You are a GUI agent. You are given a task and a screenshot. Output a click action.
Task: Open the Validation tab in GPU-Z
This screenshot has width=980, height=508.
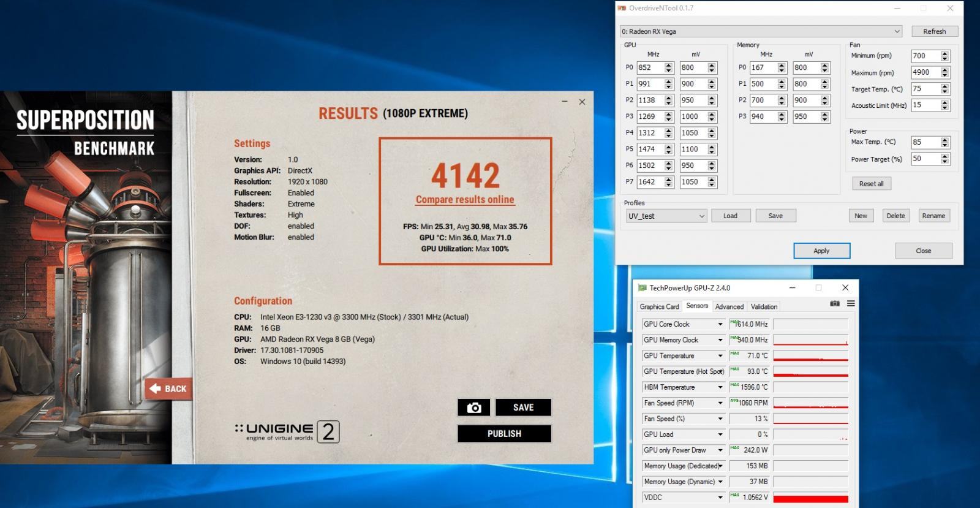[764, 306]
